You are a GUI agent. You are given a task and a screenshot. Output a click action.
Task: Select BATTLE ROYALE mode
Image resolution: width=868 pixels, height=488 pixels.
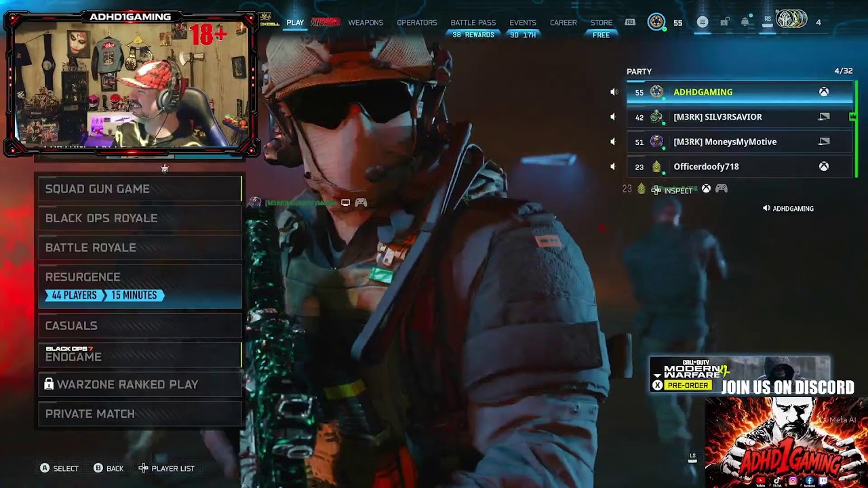point(140,247)
